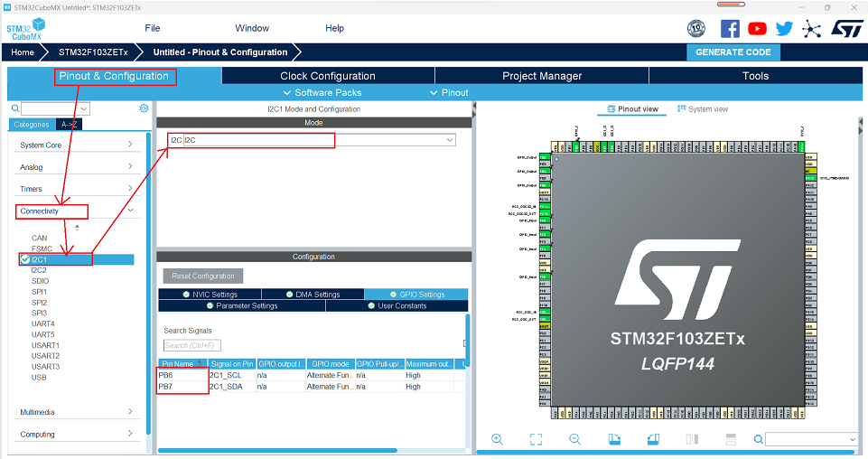
Task: Click the I2C1 green check icon
Action: [25, 259]
